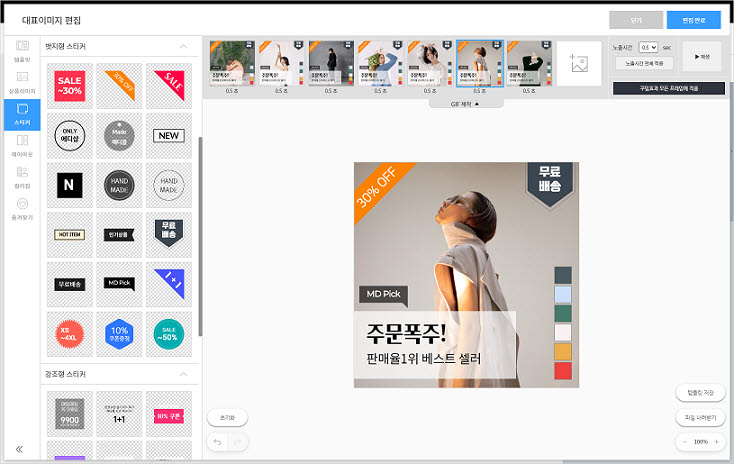Add the red XS~4XL burst sticker
The image size is (734, 464).
70,334
